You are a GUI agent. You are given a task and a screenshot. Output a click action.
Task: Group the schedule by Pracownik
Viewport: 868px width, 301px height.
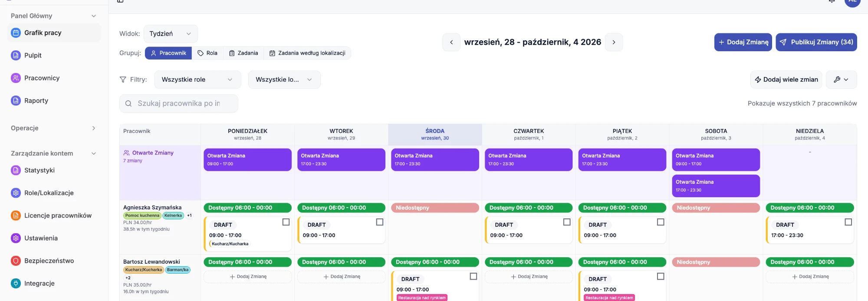tap(168, 53)
